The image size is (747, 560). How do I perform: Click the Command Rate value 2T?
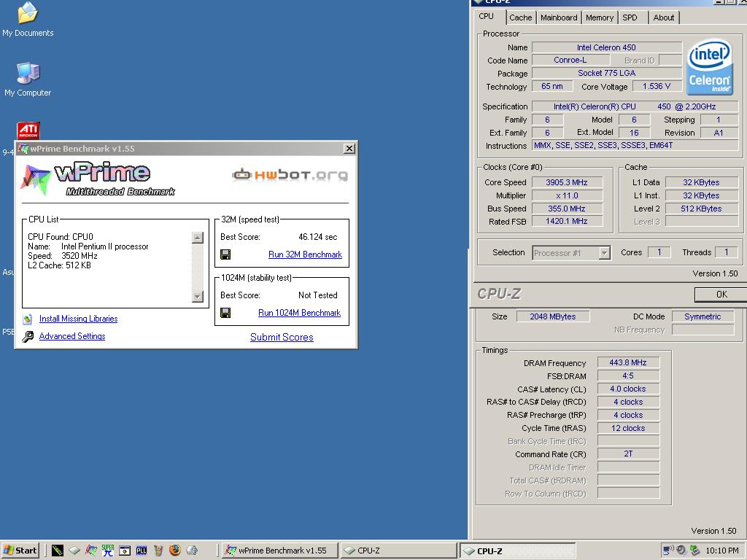[628, 454]
